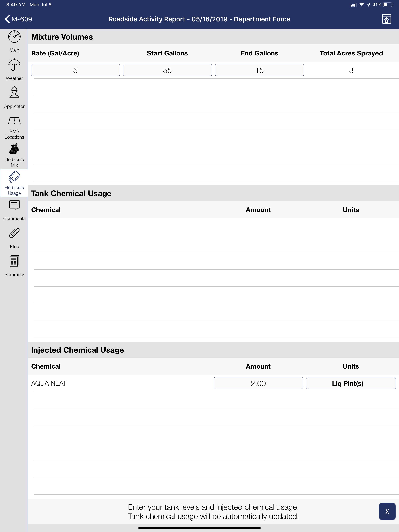Edit AQUA NEAT amount field 2.00

[x=258, y=383]
